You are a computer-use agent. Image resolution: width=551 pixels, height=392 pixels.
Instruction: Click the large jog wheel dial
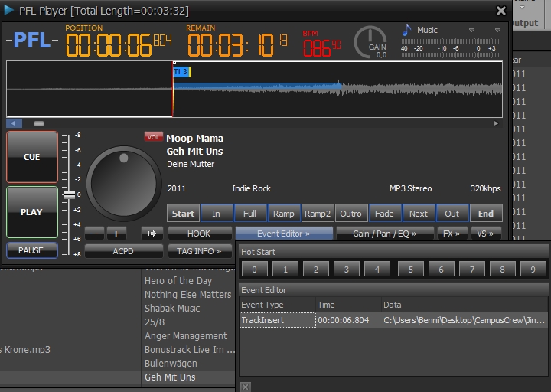123,183
